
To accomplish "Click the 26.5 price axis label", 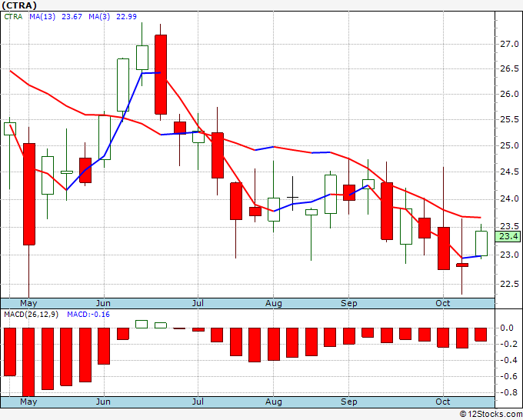I will tap(509, 68).
